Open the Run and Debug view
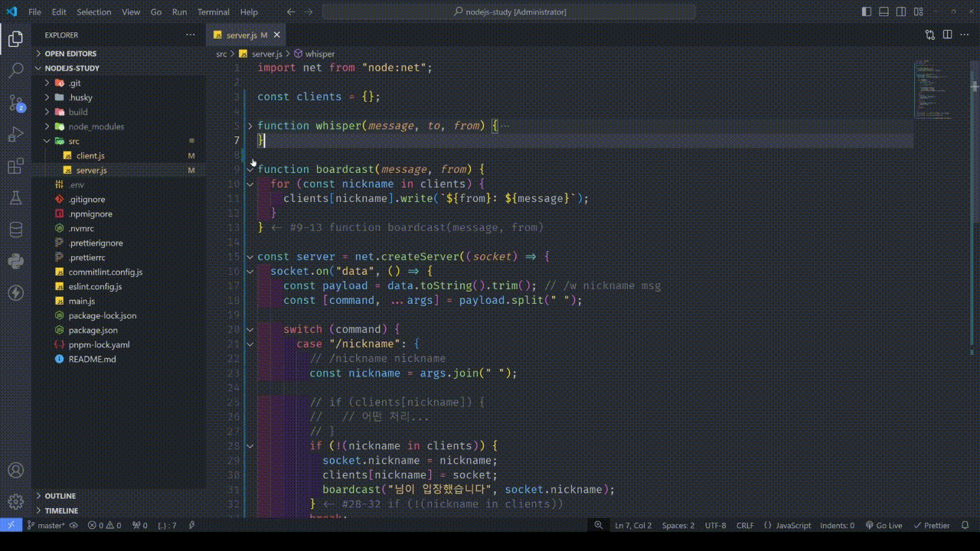Screen dimensions: 980x551 point(15,135)
